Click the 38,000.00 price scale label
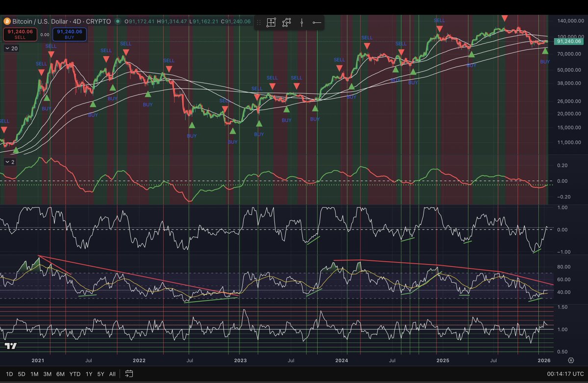 tap(570, 83)
